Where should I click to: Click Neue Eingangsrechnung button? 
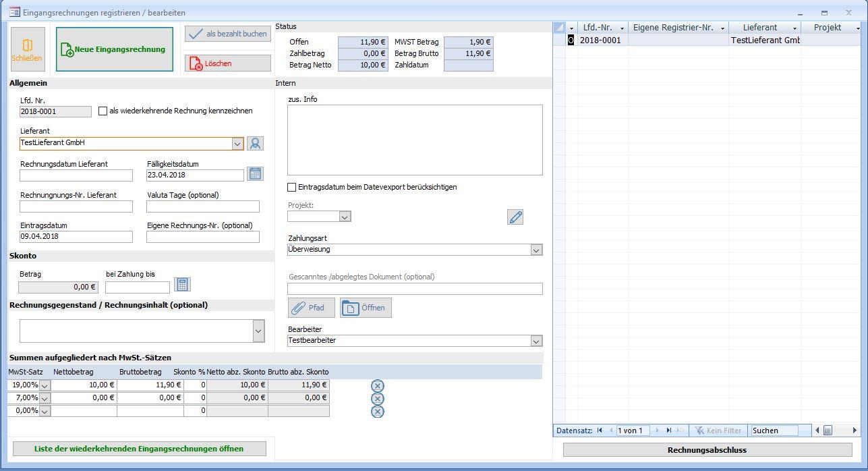(x=114, y=49)
